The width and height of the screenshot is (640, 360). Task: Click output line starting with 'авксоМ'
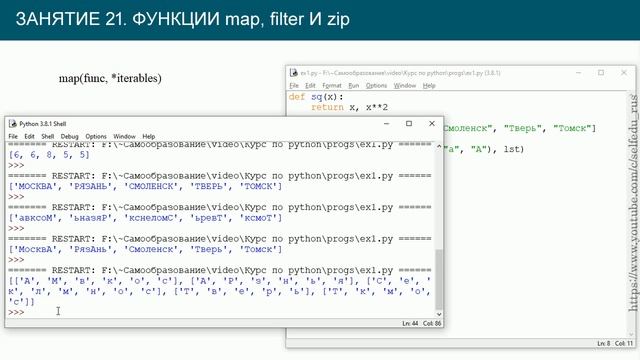(145, 218)
